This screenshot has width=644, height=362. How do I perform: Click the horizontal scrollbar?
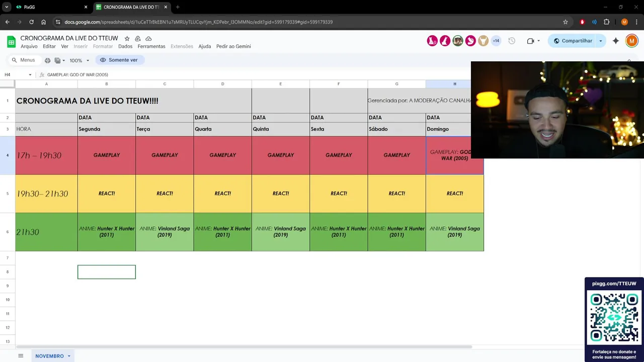244,347
